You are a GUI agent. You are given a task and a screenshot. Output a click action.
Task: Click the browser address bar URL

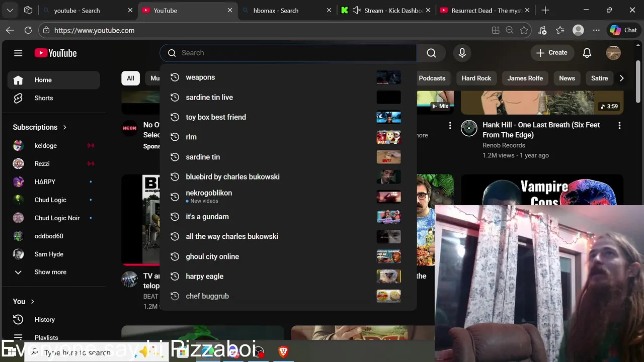(x=94, y=30)
